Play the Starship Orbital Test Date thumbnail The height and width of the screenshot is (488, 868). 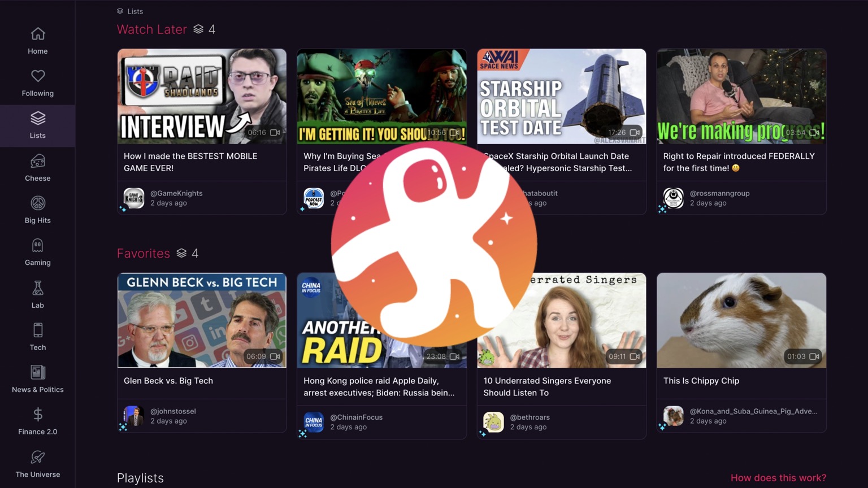561,96
